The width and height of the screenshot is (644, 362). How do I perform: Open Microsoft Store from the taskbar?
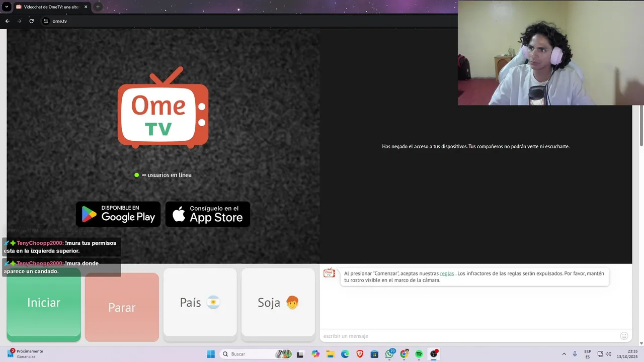(x=374, y=354)
